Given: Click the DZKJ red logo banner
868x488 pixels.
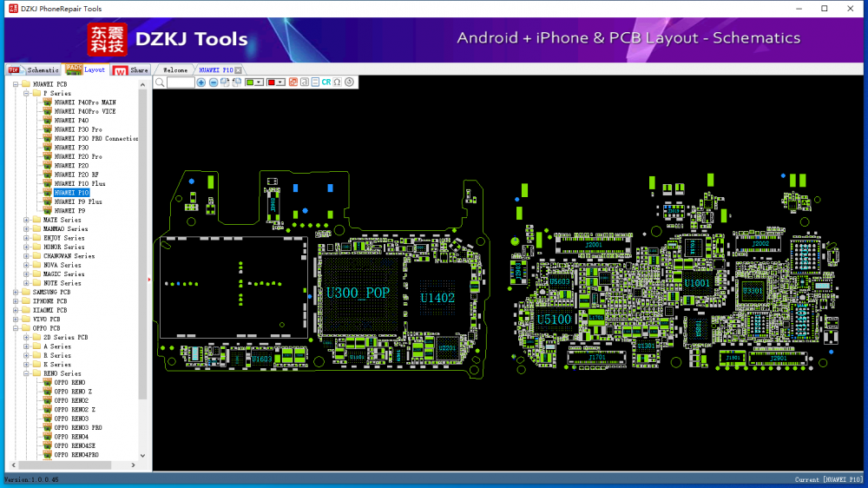Looking at the screenshot, I should [x=107, y=39].
